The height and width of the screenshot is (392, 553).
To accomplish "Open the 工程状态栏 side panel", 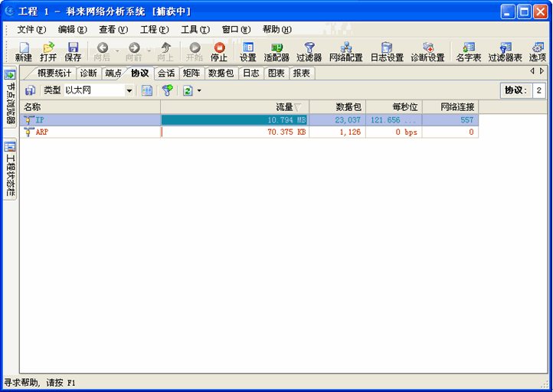I will tap(10, 170).
